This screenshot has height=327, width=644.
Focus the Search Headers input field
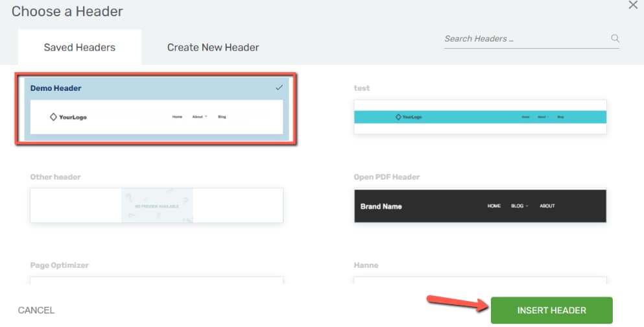click(x=527, y=39)
